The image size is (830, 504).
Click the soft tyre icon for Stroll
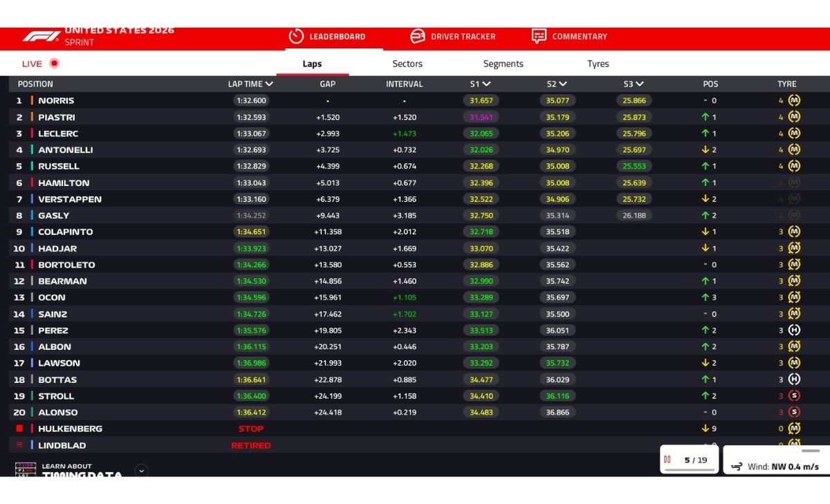click(x=794, y=396)
